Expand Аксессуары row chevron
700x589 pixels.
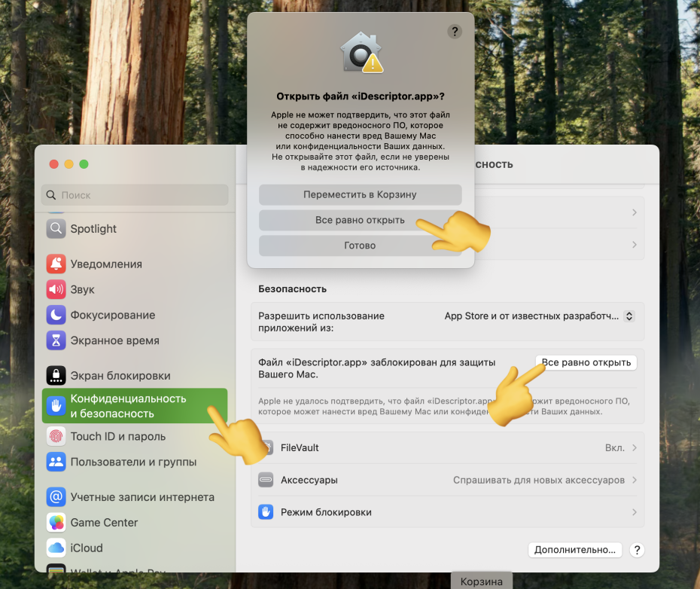point(635,480)
